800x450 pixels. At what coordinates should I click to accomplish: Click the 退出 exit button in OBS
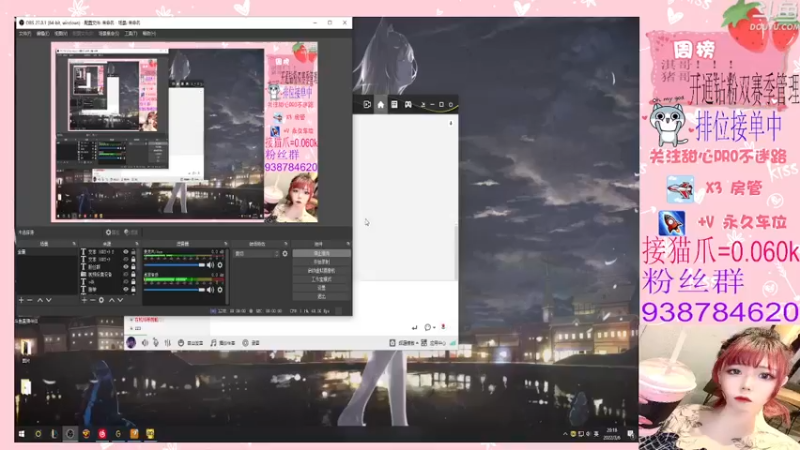click(321, 296)
